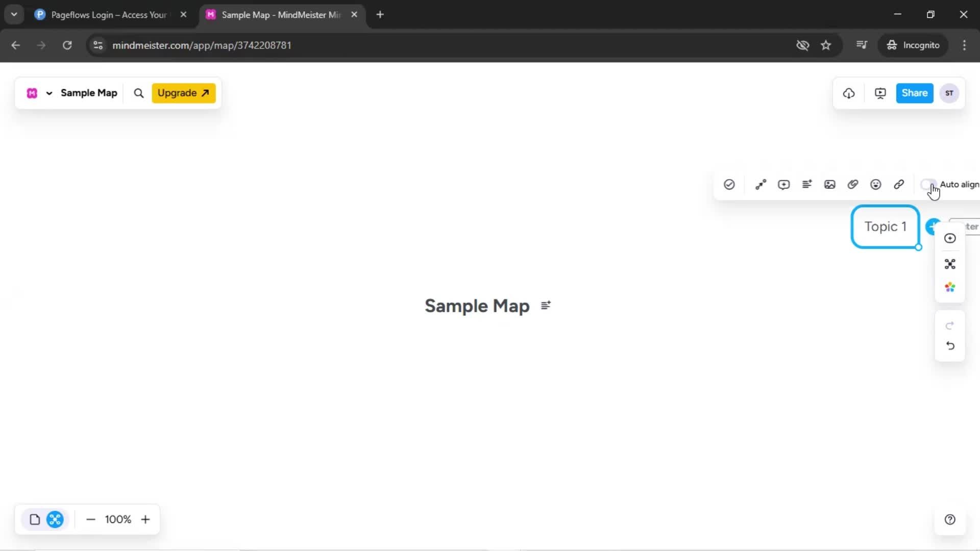
Task: Click the redo arrow
Action: point(950,325)
